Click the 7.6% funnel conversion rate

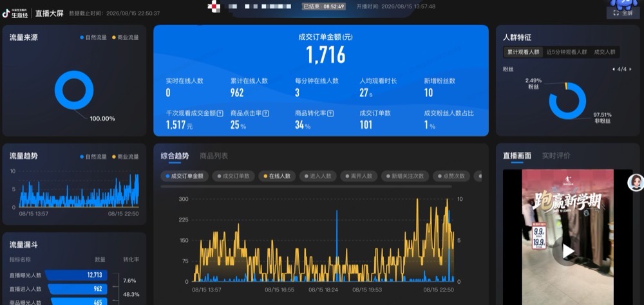point(129,281)
